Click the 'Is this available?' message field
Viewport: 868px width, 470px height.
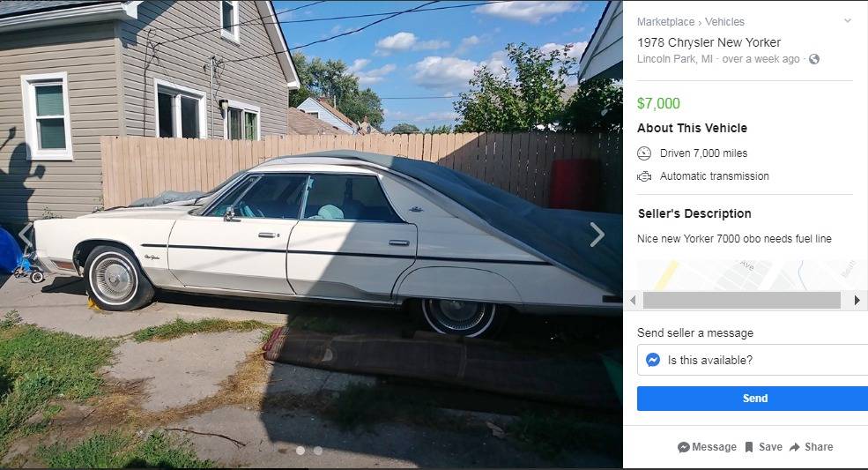pos(753,360)
